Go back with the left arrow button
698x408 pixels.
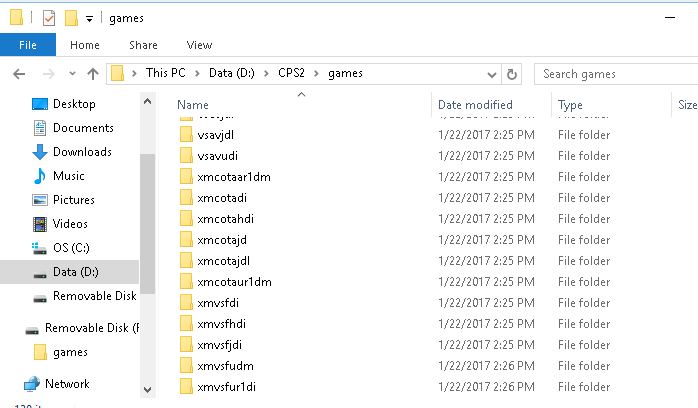pos(19,74)
